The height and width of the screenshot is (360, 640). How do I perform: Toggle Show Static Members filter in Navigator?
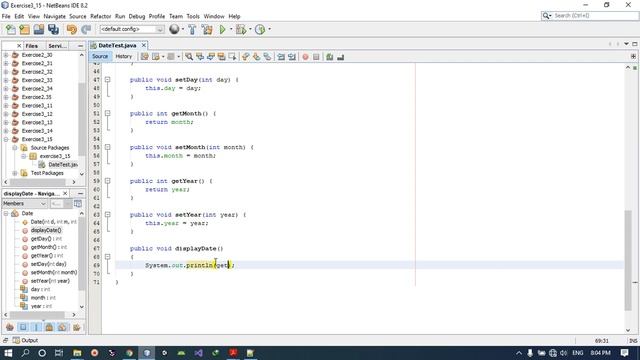click(x=36, y=327)
